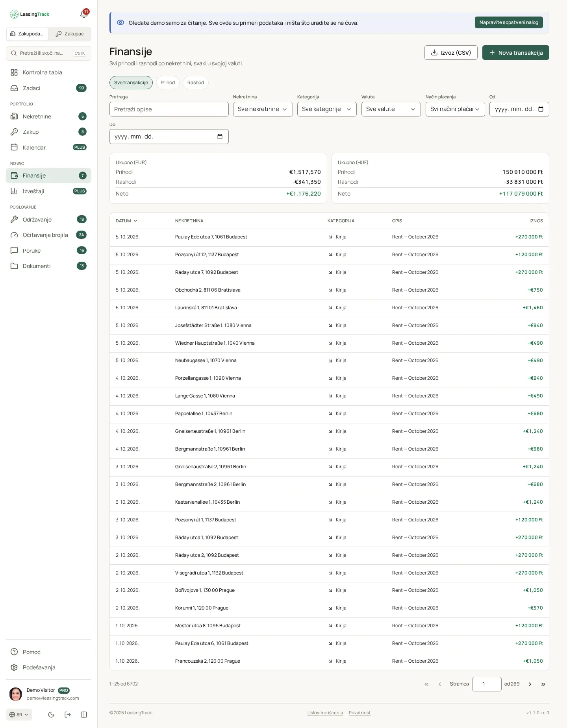The image size is (567, 728).
Task: Open the Privatnost link
Action: point(360,713)
